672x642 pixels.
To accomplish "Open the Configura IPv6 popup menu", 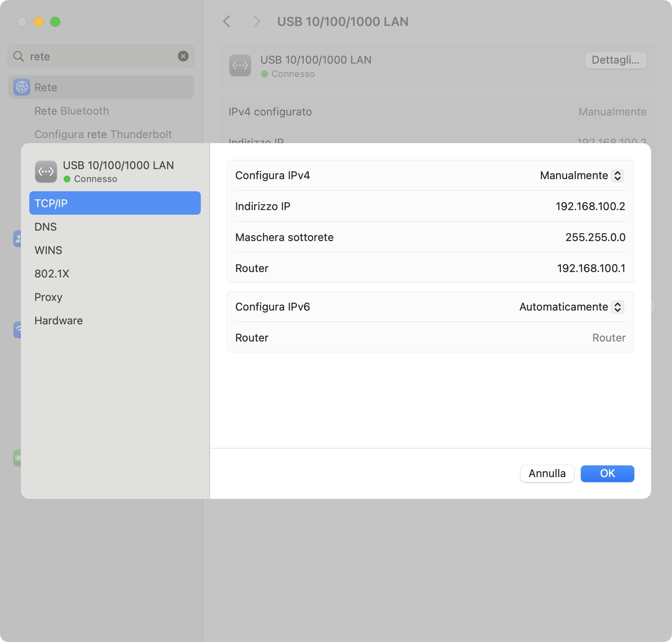I will (571, 307).
